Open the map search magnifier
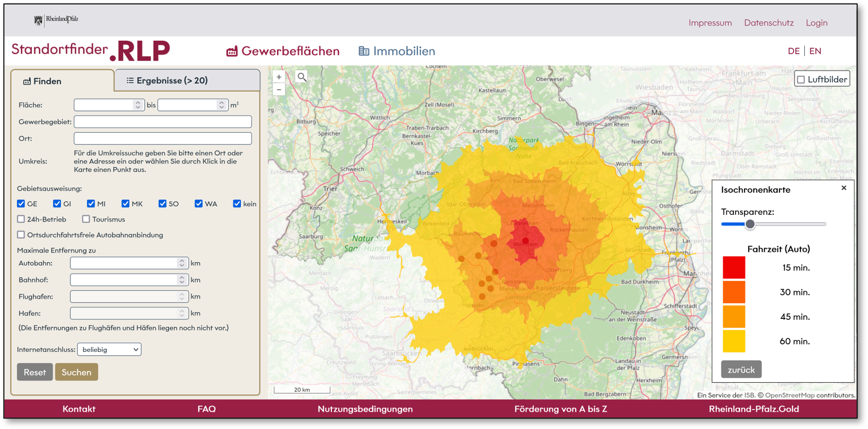 pyautogui.click(x=302, y=77)
